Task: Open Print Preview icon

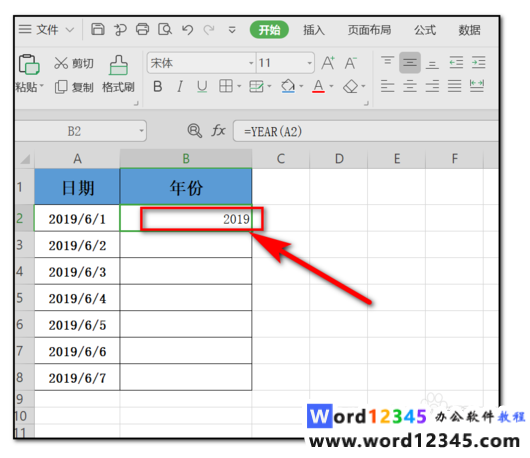Action: pos(165,29)
